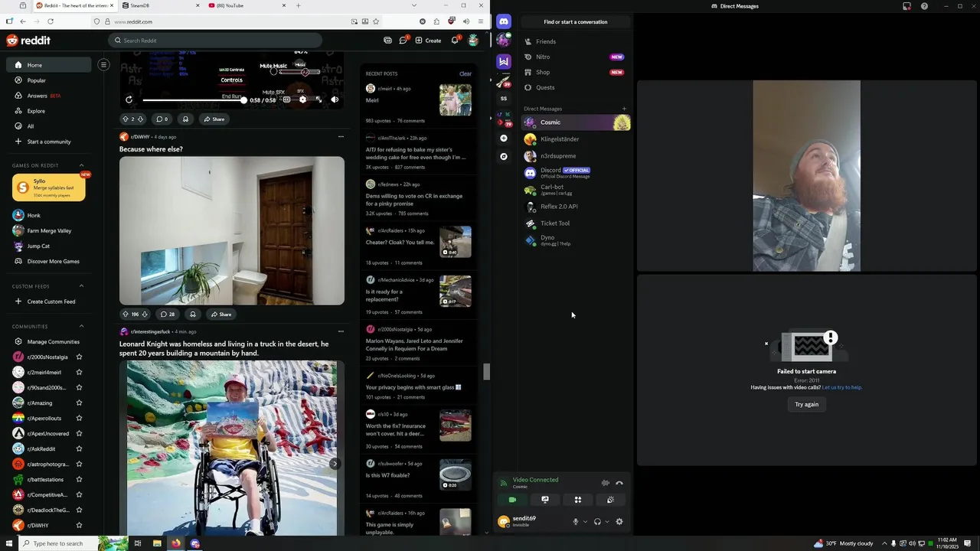The width and height of the screenshot is (980, 551).
Task: Click Reddit page vertical scrollbar thumb
Action: 486,372
